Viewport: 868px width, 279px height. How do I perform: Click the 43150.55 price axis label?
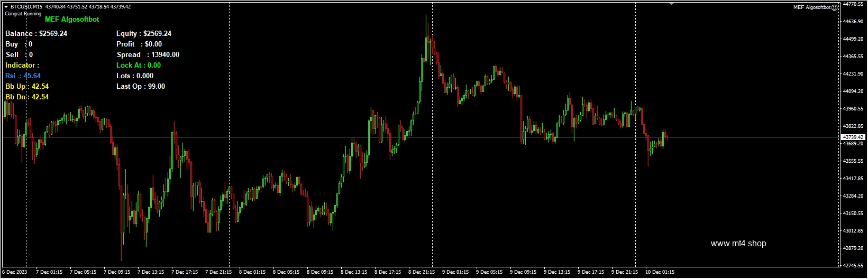(x=853, y=213)
